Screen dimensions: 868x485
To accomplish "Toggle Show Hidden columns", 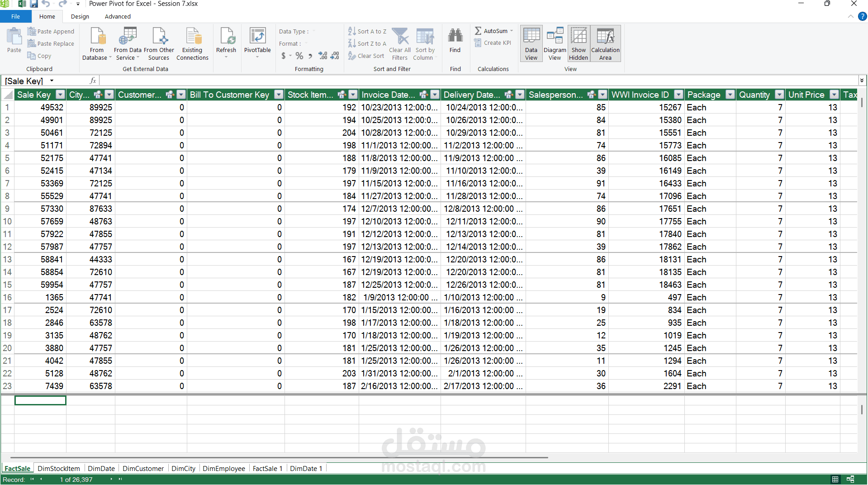I will (x=579, y=43).
